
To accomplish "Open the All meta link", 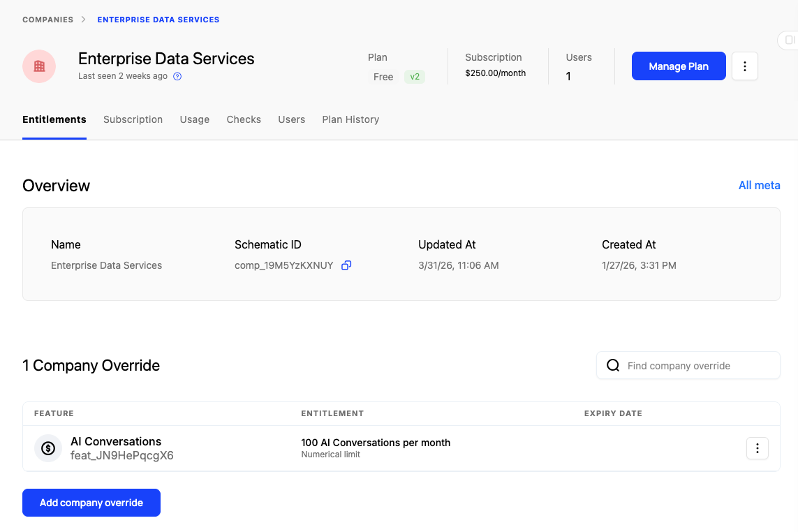I will [759, 185].
